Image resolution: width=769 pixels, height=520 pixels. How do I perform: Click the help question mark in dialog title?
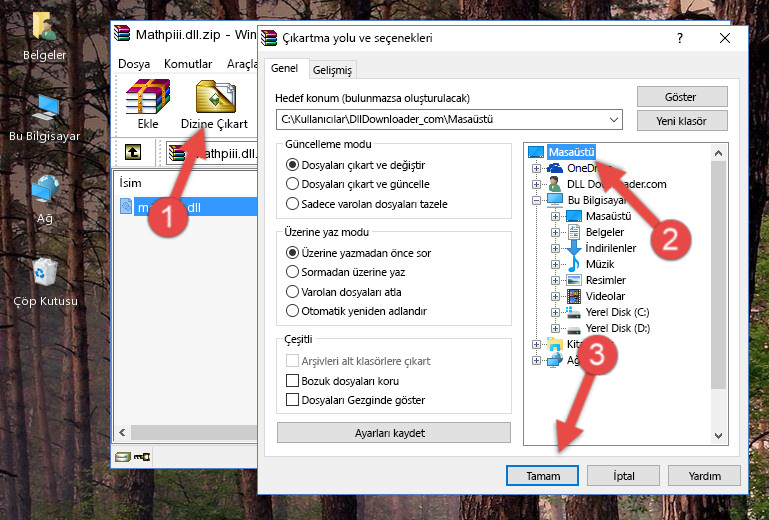[680, 38]
